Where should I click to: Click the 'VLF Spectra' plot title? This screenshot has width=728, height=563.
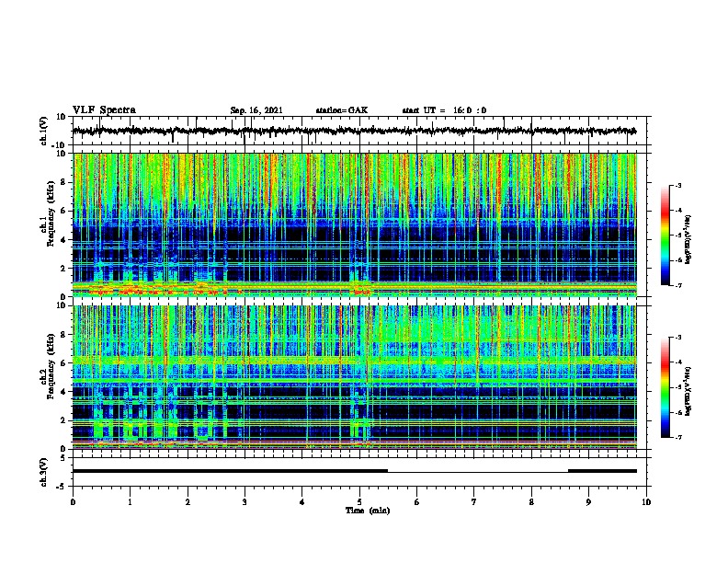coord(104,110)
